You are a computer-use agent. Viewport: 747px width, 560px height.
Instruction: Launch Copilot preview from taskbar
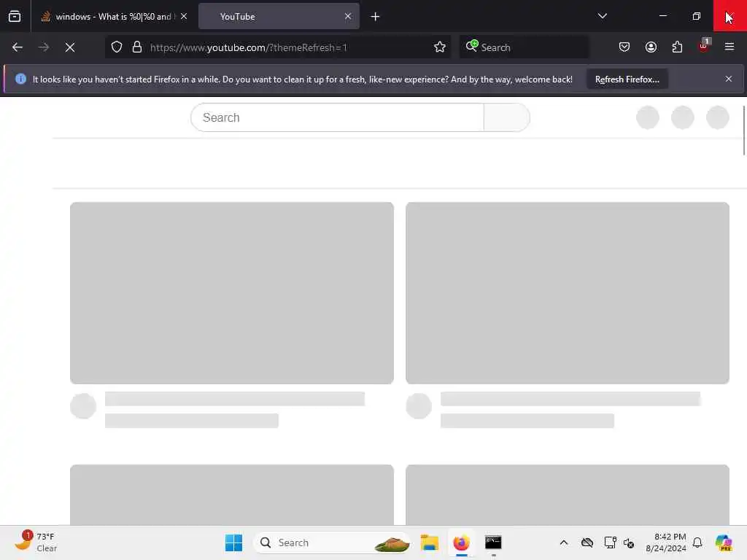(x=724, y=542)
